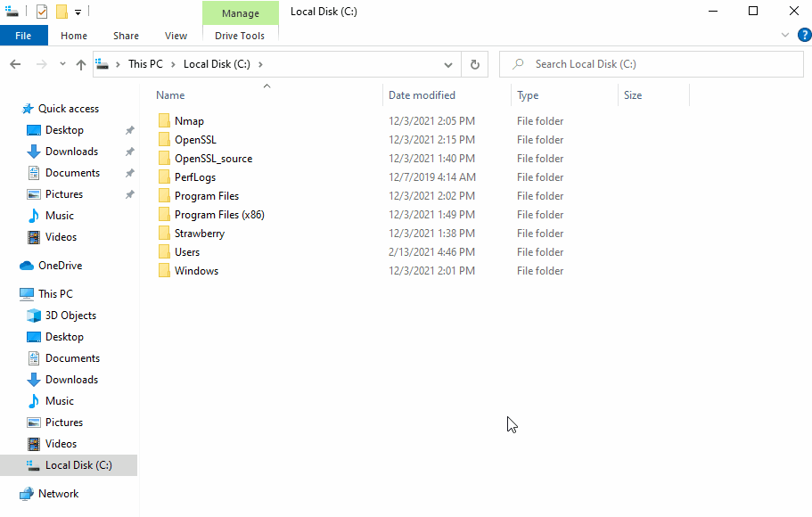Go up one folder with Up arrow
This screenshot has height=517, width=812.
point(81,64)
